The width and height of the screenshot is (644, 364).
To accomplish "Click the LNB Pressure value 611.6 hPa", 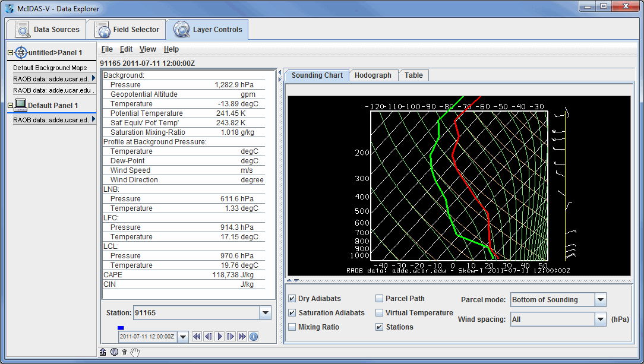I will tap(237, 199).
